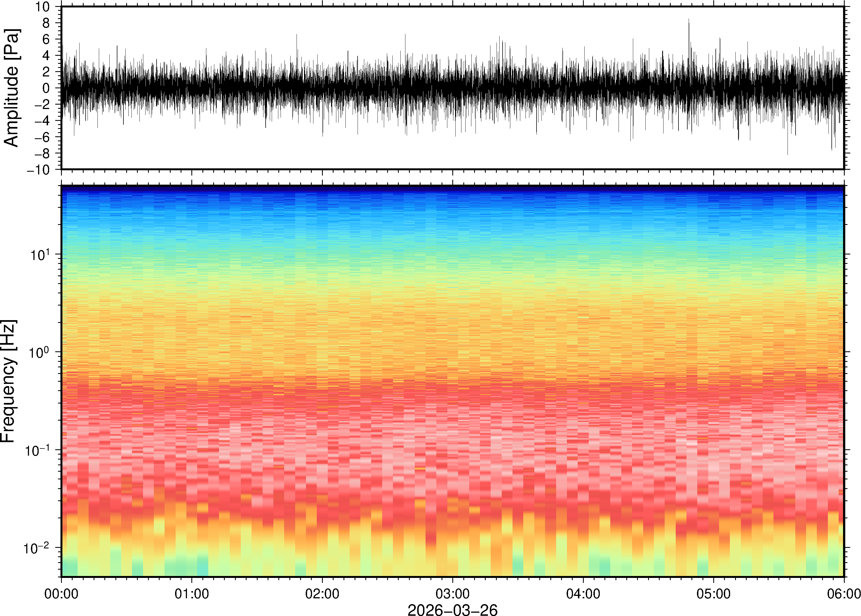Click the 05:00 time axis label
Screen dimensions: 861x616
click(713, 594)
